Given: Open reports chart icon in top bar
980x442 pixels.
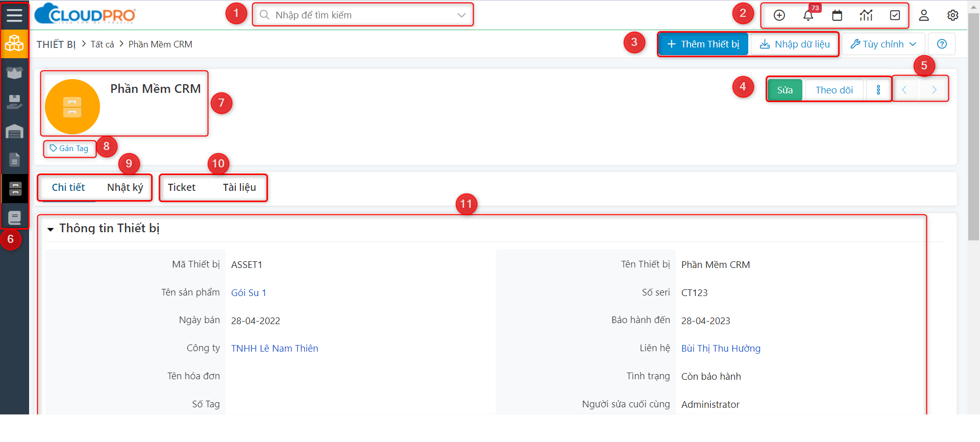Looking at the screenshot, I should point(866,15).
